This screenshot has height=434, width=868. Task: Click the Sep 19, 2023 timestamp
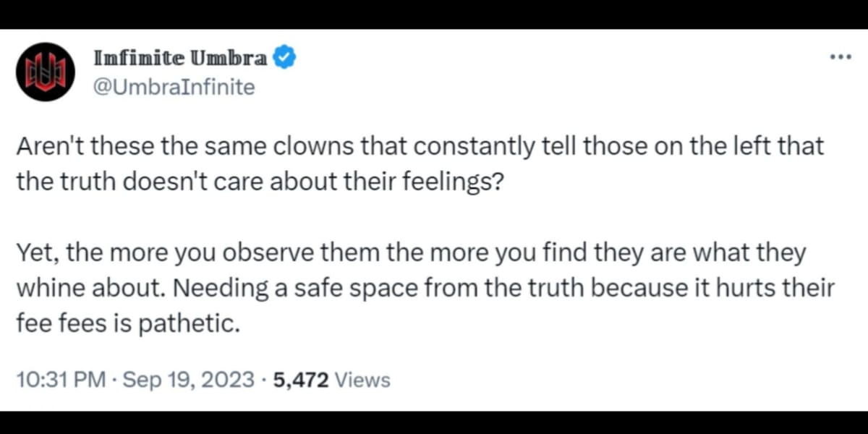(x=187, y=379)
